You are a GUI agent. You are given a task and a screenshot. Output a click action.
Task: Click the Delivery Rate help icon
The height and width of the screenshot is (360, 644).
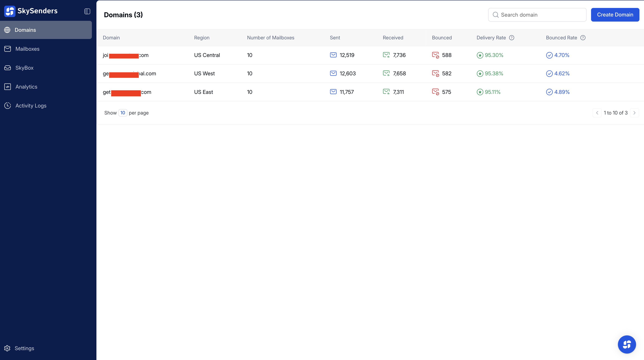(511, 38)
